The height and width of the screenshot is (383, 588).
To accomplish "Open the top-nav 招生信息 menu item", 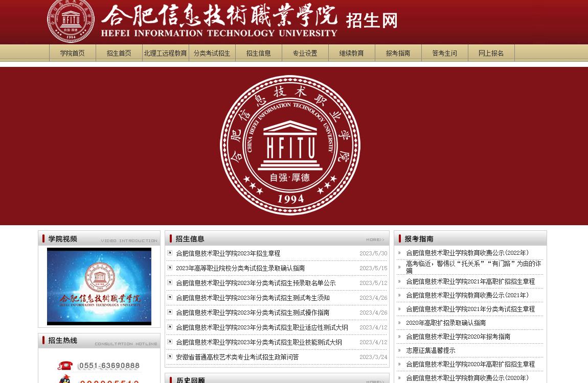I will pos(258,53).
